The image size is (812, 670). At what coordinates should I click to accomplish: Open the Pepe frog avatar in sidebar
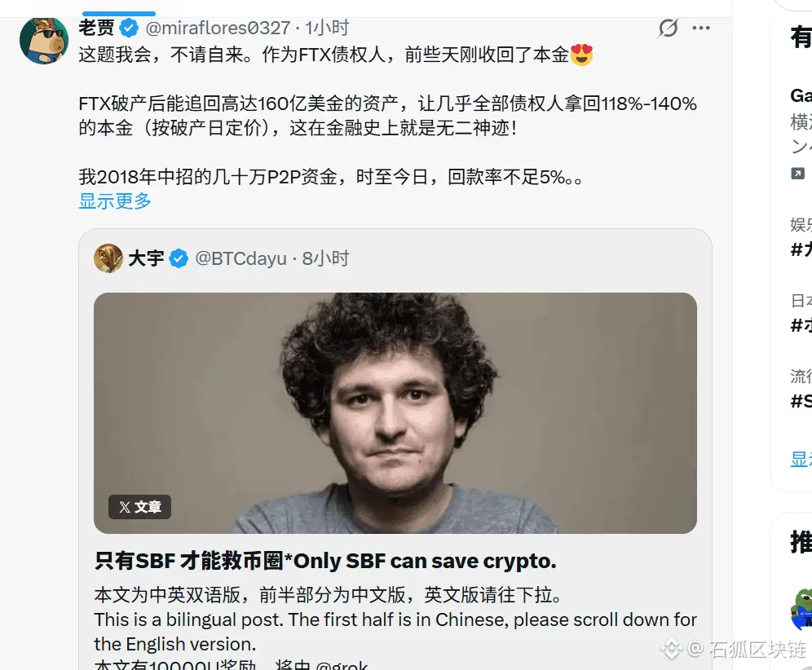coord(801,609)
